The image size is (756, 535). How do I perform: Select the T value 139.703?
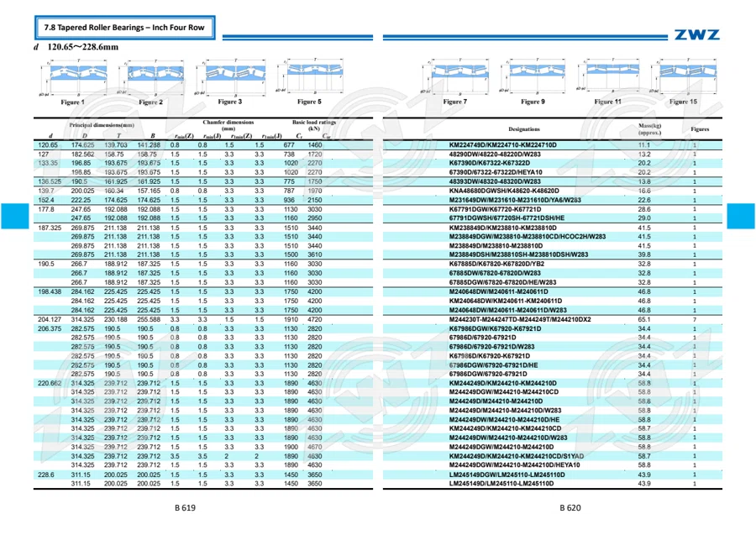[116, 145]
